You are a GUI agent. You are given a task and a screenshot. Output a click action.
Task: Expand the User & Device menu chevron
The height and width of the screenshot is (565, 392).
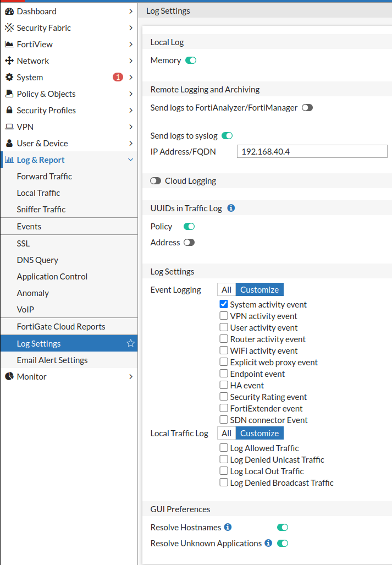pyautogui.click(x=131, y=143)
